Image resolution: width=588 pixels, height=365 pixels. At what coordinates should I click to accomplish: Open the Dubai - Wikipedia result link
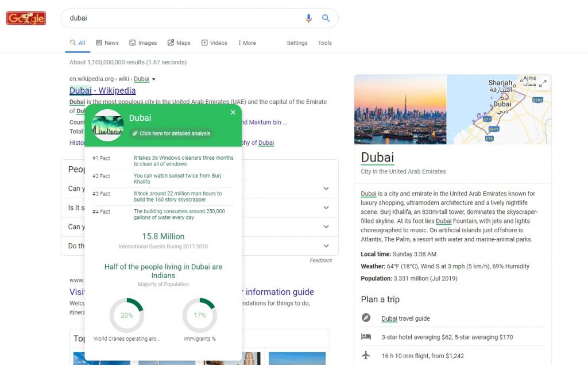tap(102, 90)
